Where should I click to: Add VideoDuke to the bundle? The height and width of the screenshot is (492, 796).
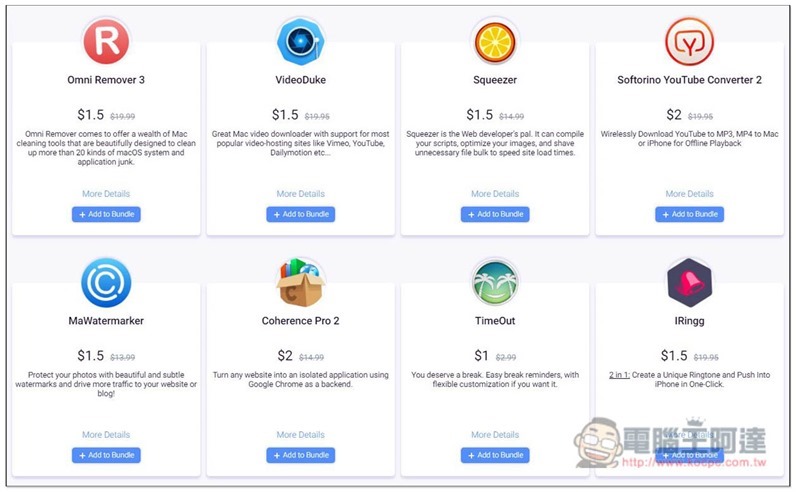pos(301,214)
